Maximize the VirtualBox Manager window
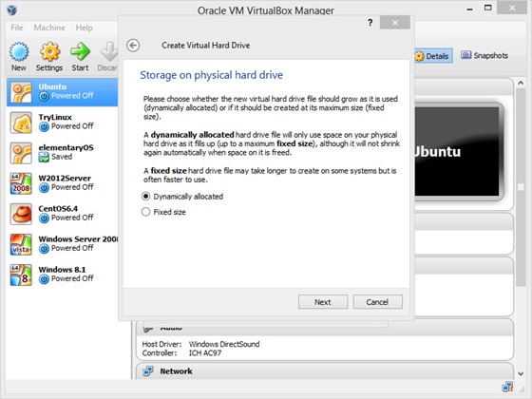Viewport: 532px width, 399px height. coord(488,8)
